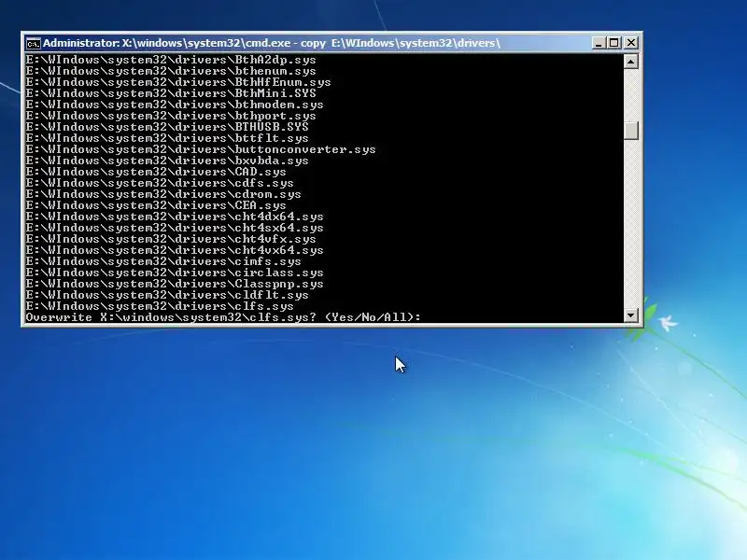Click the line ending in bthenum.sys
Viewport: 747px width, 560px height.
click(x=171, y=71)
